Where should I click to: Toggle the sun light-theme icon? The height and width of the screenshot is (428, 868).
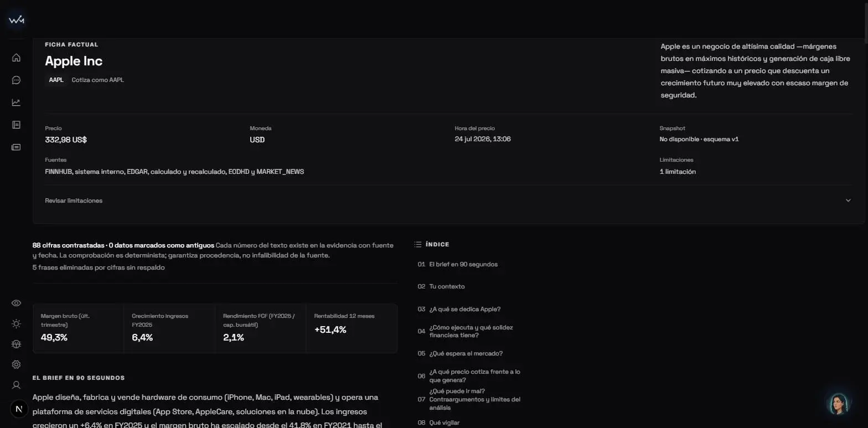coord(16,323)
